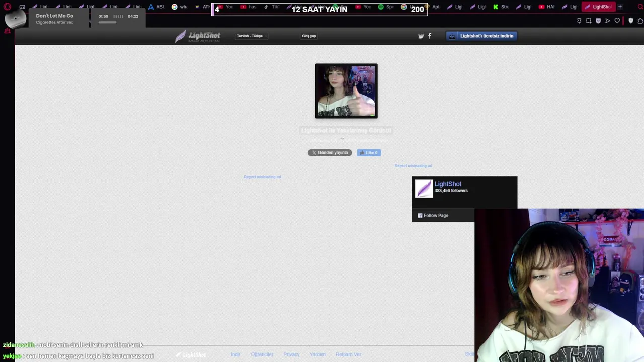
Task: Click the heart bookmark icon in toolbar
Action: pos(617,21)
